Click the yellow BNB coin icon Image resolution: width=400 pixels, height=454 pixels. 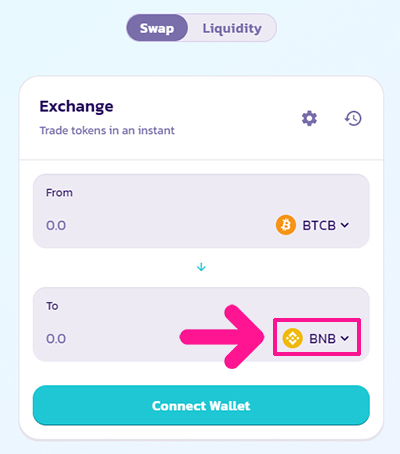(x=292, y=338)
